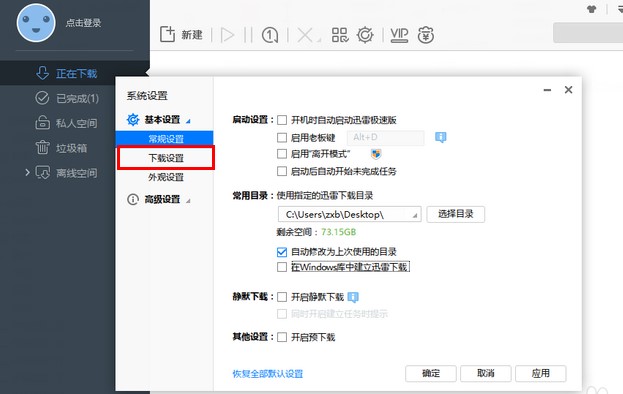Click the 垃圾箱 trash can icon
The width and height of the screenshot is (623, 394).
[x=42, y=147]
